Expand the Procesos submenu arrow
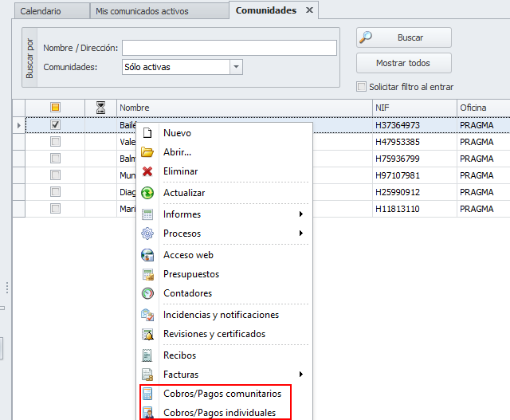Viewport: 510px width, 420px height. (301, 234)
